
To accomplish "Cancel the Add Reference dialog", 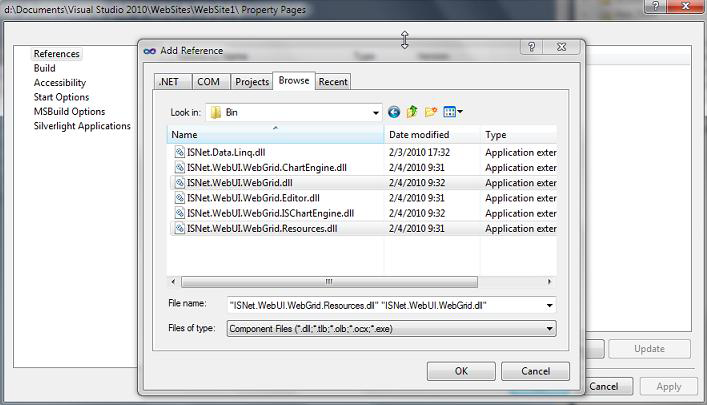I will (x=536, y=371).
